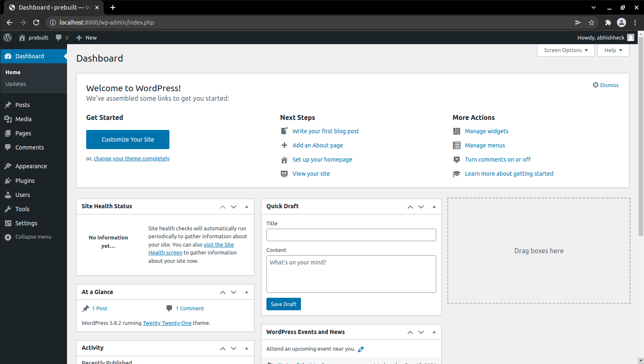
Task: Go to Updates submenu
Action: click(x=16, y=84)
